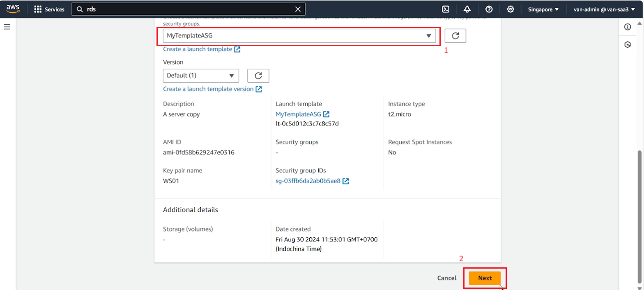The width and height of the screenshot is (644, 290).
Task: Open the Default (1) version dropdown
Action: tap(201, 76)
